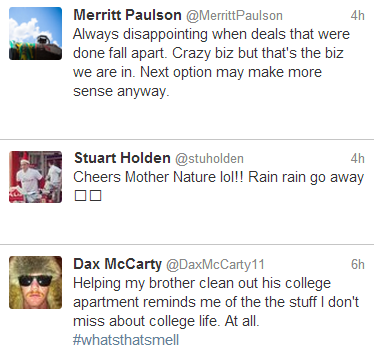The image size is (374, 360).
Task: Open the 4h timestamp on Paulson's tweet
Action: (357, 16)
